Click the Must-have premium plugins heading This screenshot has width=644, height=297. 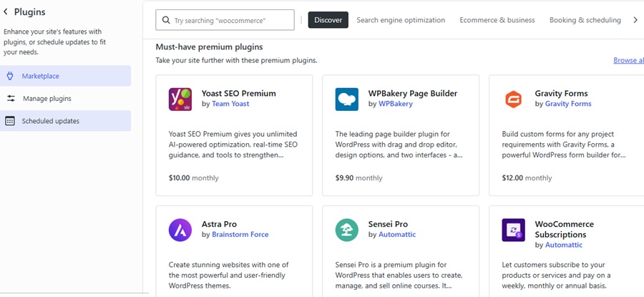pos(209,47)
